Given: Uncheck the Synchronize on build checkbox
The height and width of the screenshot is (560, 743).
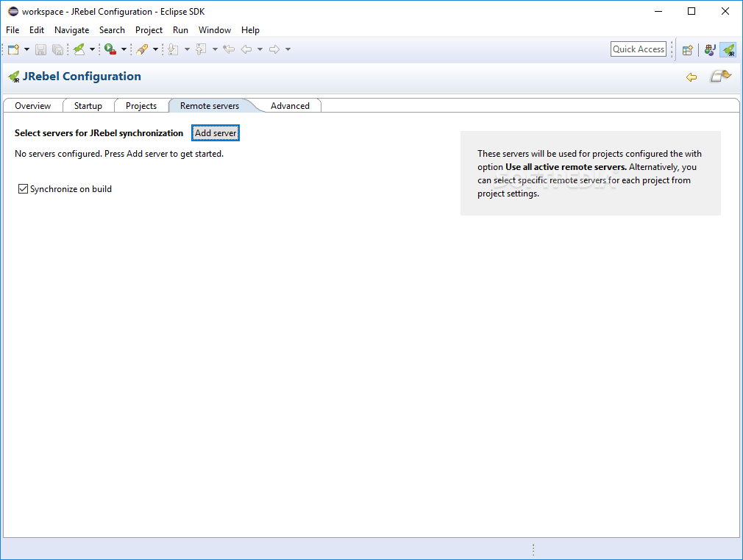Looking at the screenshot, I should 23,189.
